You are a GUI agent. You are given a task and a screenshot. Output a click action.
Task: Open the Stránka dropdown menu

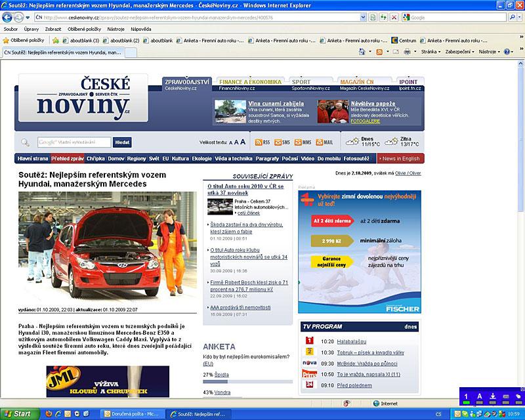tap(430, 52)
